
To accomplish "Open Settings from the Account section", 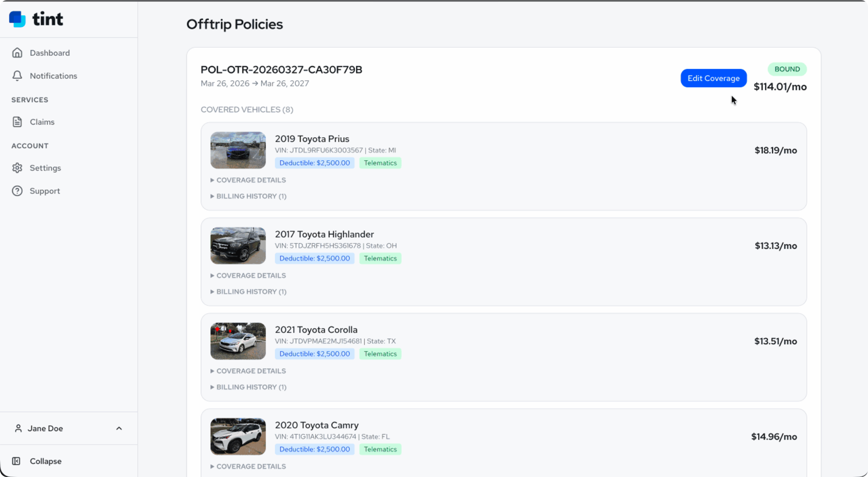I will pyautogui.click(x=45, y=168).
